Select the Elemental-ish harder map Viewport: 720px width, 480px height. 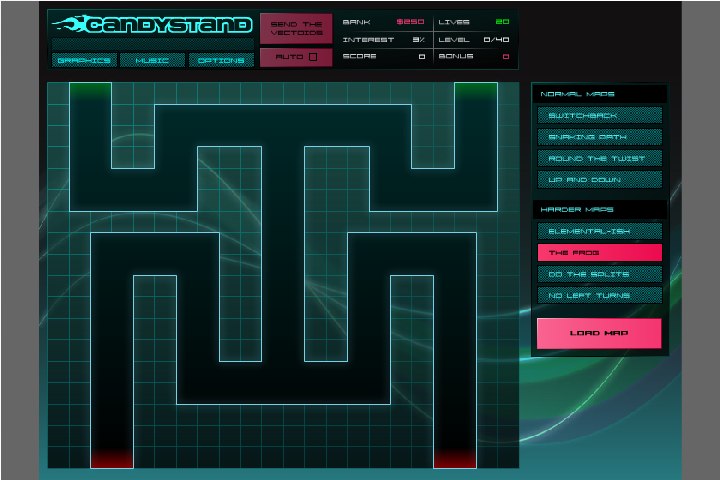(600, 231)
